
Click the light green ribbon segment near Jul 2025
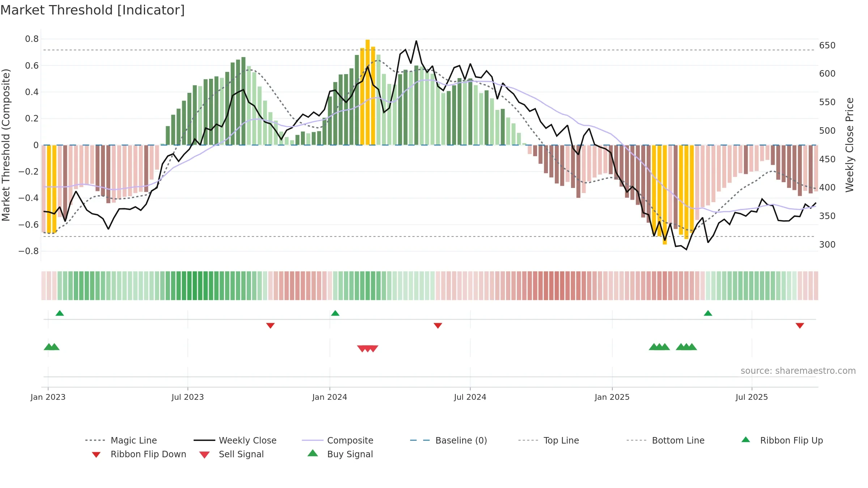tap(751, 286)
